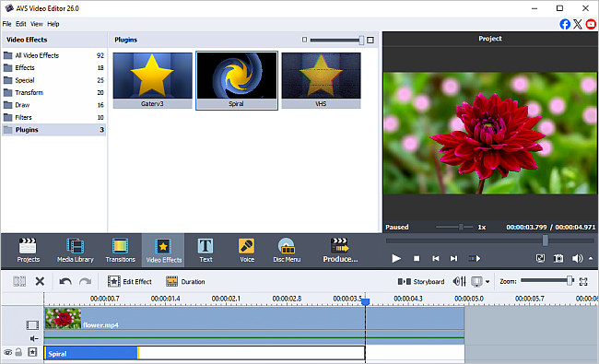Mute the preview volume
The height and width of the screenshot is (364, 599).
click(x=577, y=259)
